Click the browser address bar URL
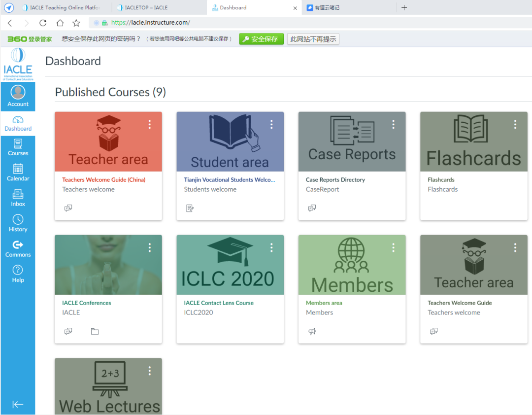Screen dimensions: 532x415 [x=151, y=23]
